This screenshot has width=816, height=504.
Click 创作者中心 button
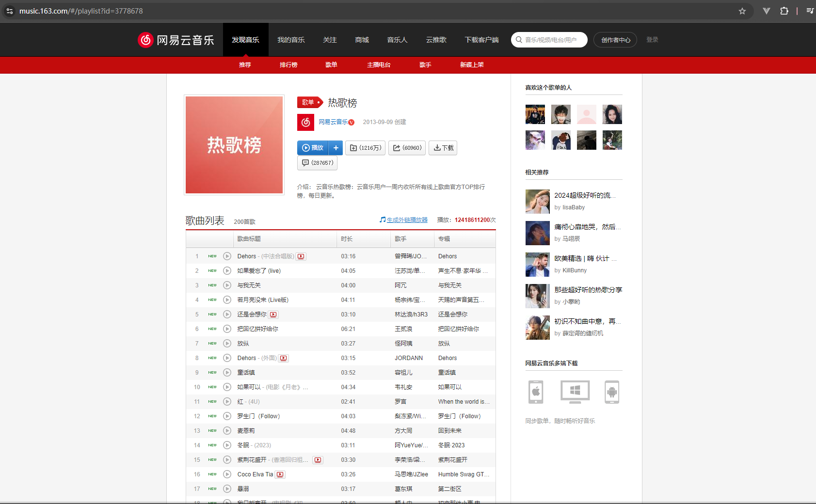[615, 40]
